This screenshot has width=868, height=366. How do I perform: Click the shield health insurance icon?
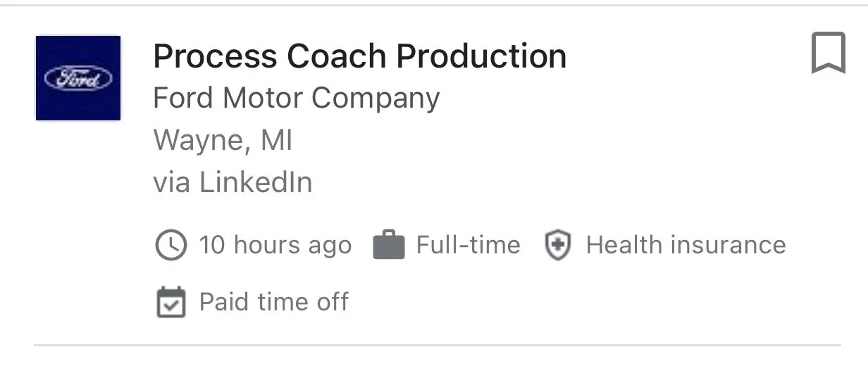[x=557, y=245]
